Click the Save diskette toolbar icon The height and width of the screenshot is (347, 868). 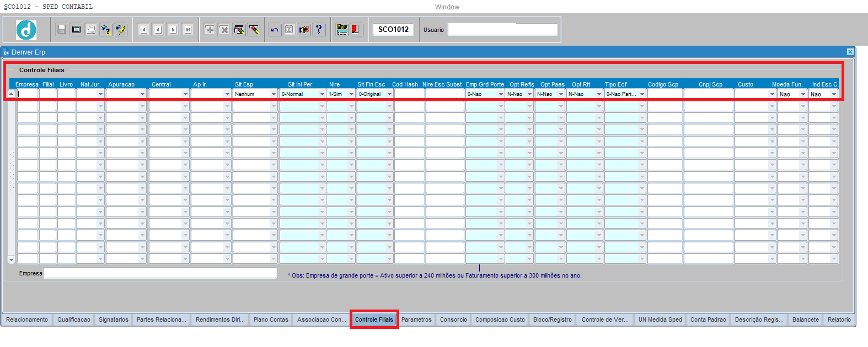[62, 30]
